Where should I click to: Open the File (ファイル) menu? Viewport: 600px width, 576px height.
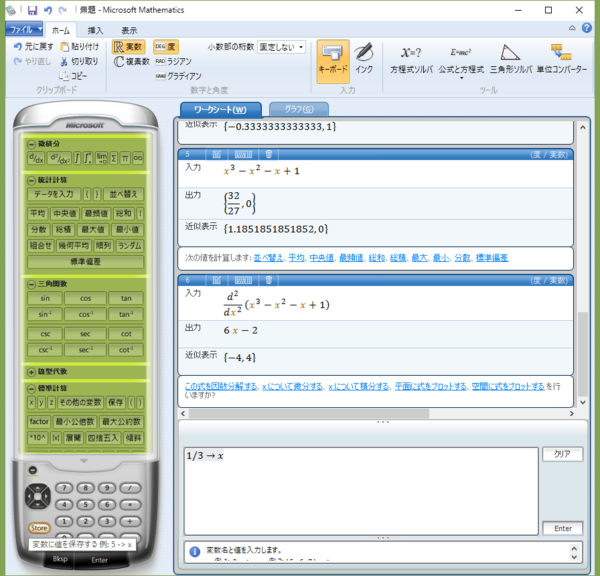[24, 29]
